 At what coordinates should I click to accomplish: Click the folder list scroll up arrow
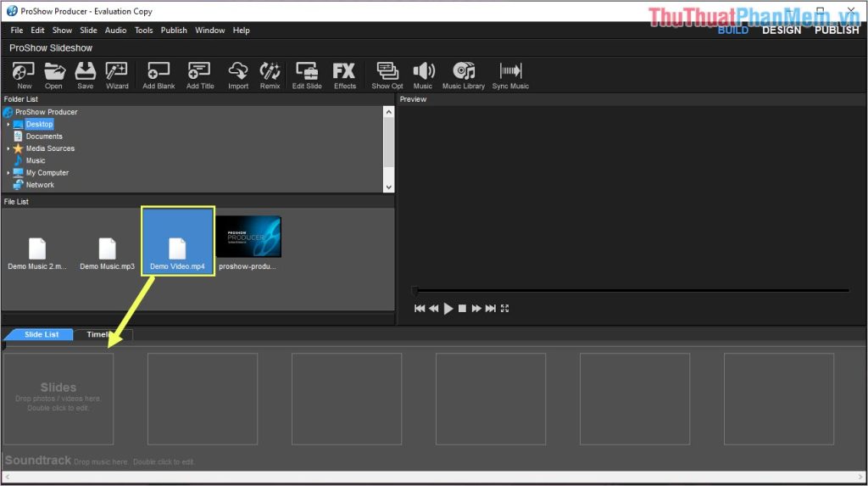click(x=388, y=112)
